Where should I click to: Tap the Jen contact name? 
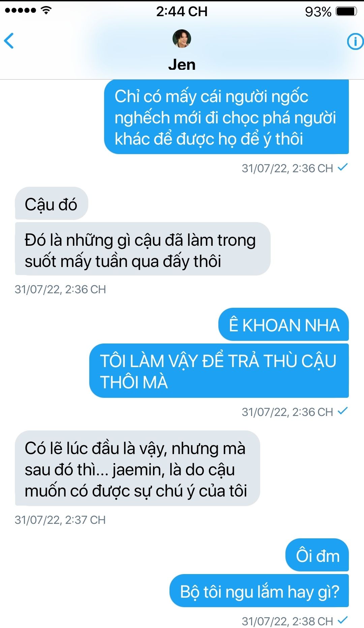pyautogui.click(x=182, y=64)
